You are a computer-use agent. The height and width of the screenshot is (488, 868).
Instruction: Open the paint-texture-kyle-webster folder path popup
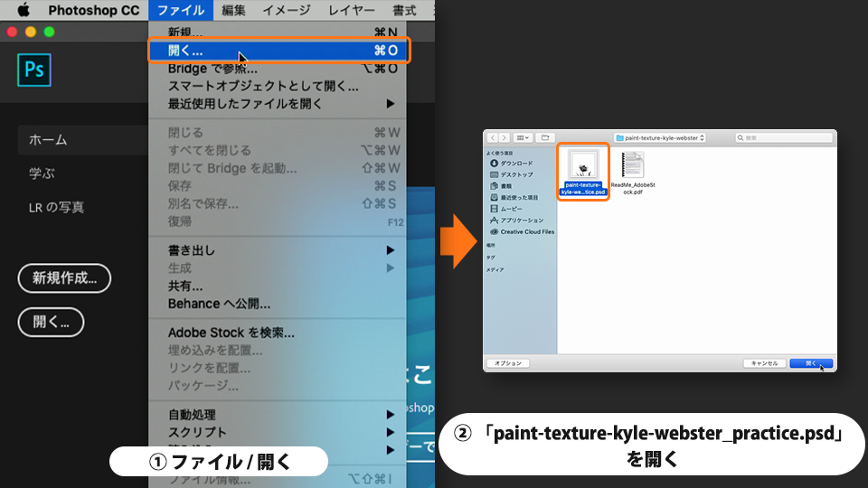[x=660, y=137]
